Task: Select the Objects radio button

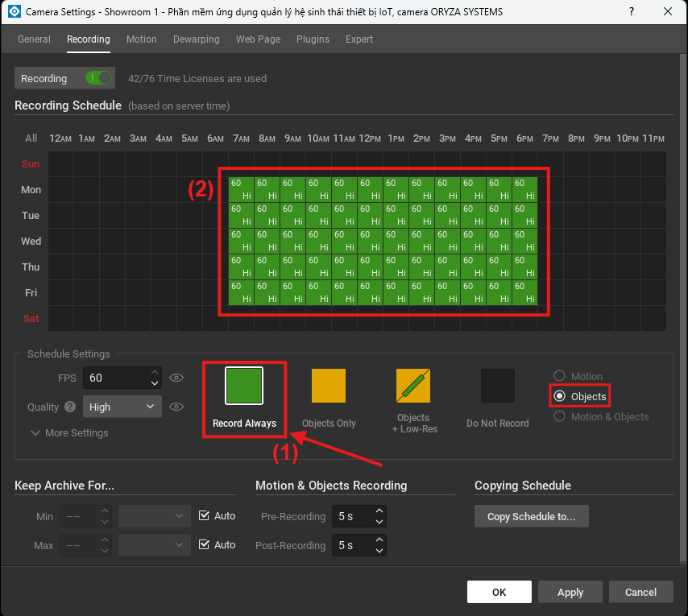Action: point(559,396)
